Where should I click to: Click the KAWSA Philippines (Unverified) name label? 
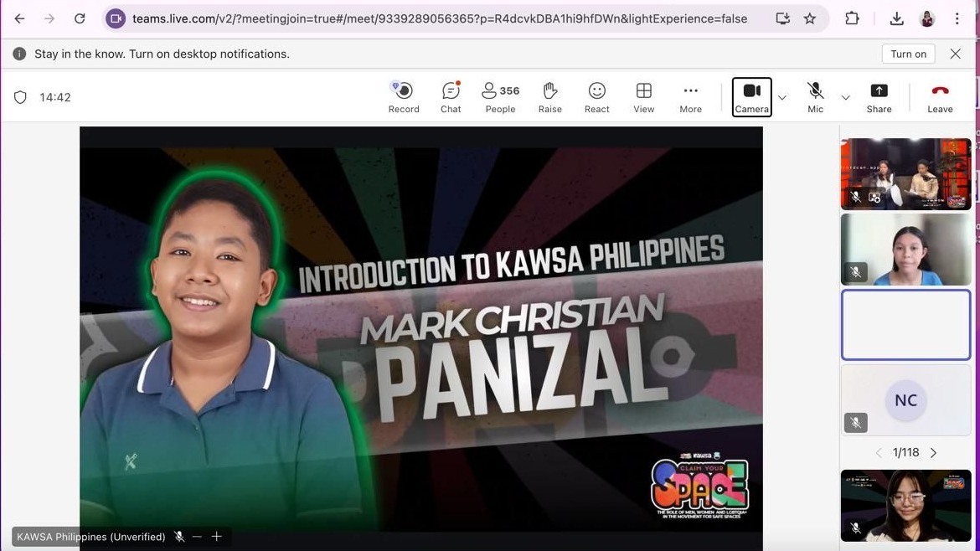point(91,537)
